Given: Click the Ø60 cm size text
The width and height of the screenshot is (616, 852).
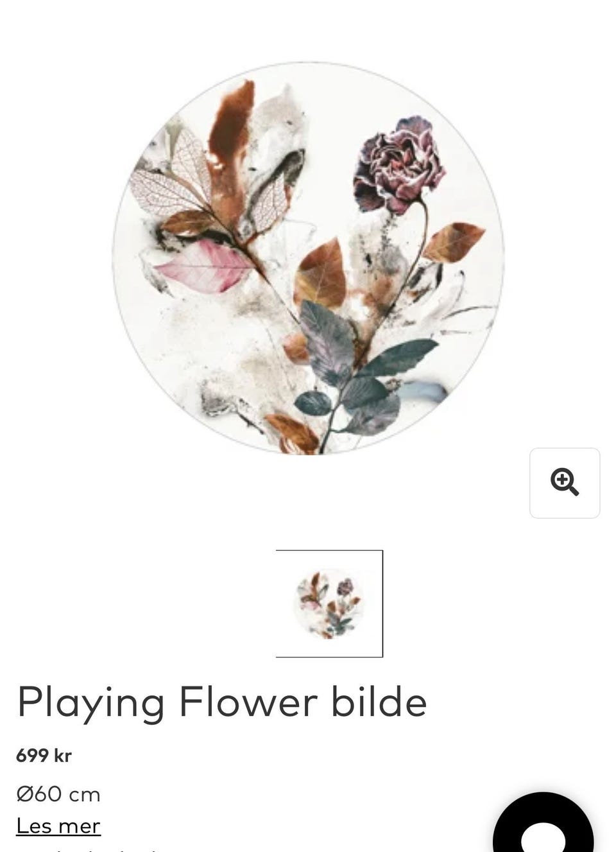Looking at the screenshot, I should click(x=58, y=794).
